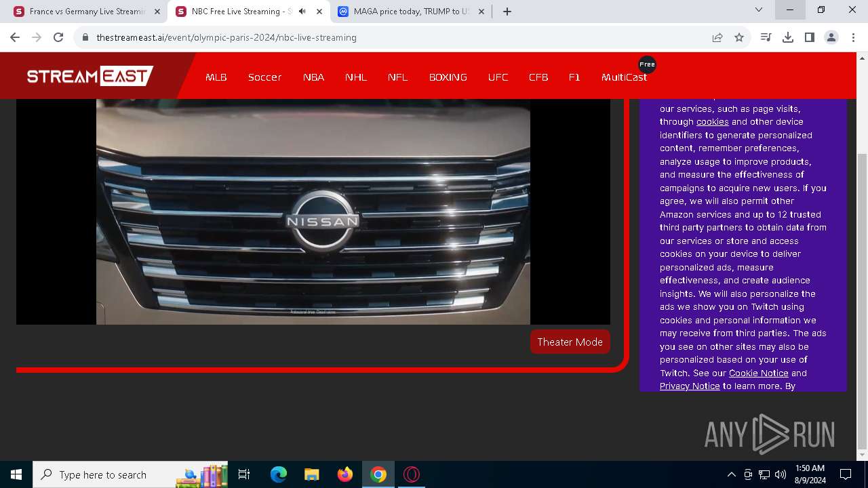
Task: Switch to MAGA price today tab
Action: pyautogui.click(x=410, y=12)
